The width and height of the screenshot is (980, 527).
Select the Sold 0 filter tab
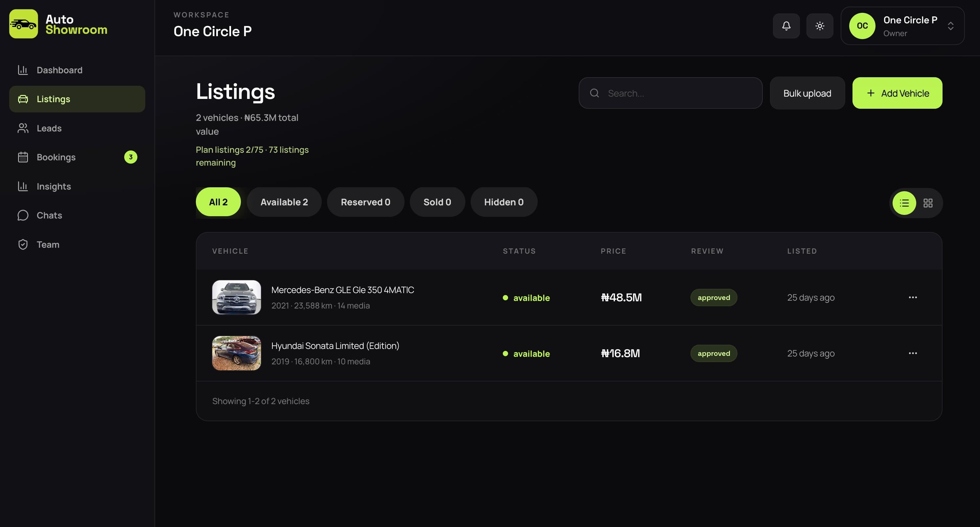pos(437,202)
